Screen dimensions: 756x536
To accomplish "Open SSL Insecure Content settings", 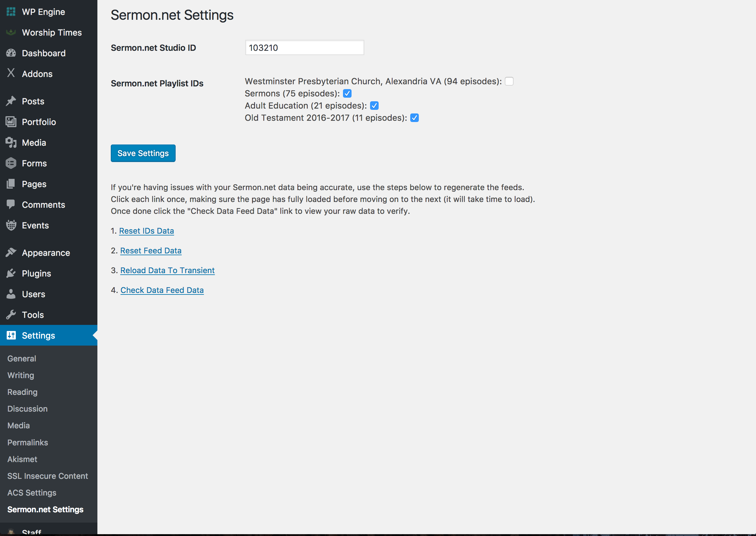I will point(47,476).
